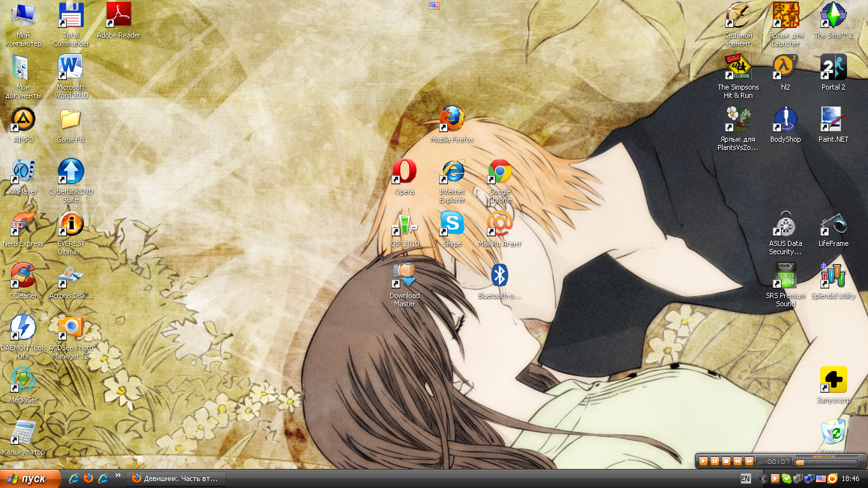
Task: Expand the Quick Launch overflow chevron
Action: point(118,476)
